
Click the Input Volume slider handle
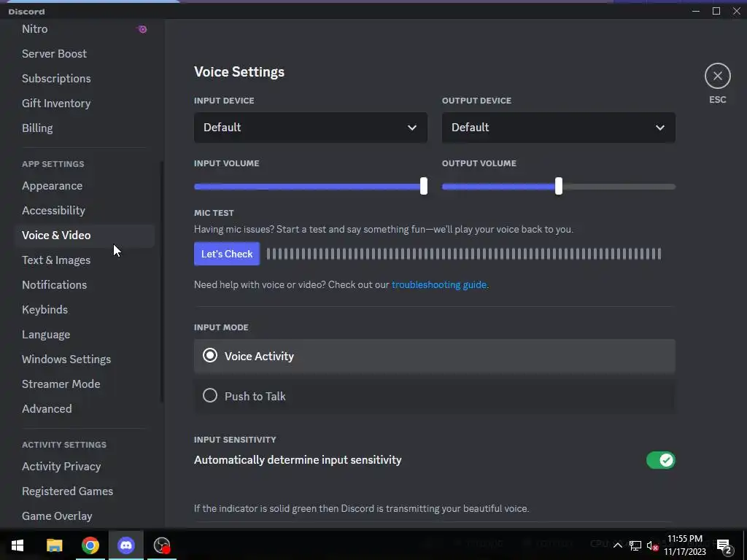click(424, 186)
